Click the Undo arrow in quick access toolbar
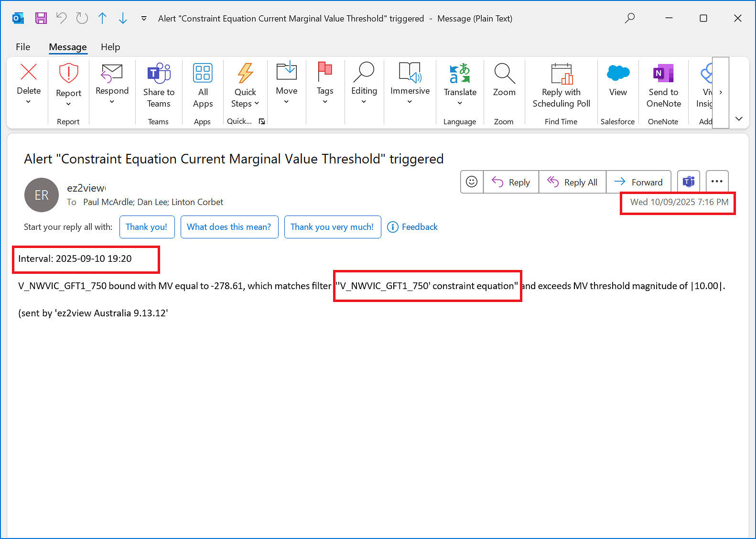This screenshot has height=539, width=756. click(x=62, y=18)
